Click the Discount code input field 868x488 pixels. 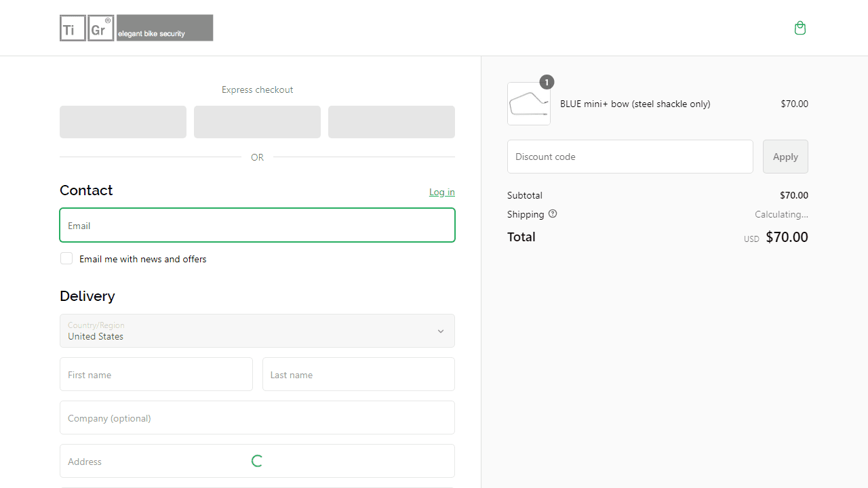[630, 157]
